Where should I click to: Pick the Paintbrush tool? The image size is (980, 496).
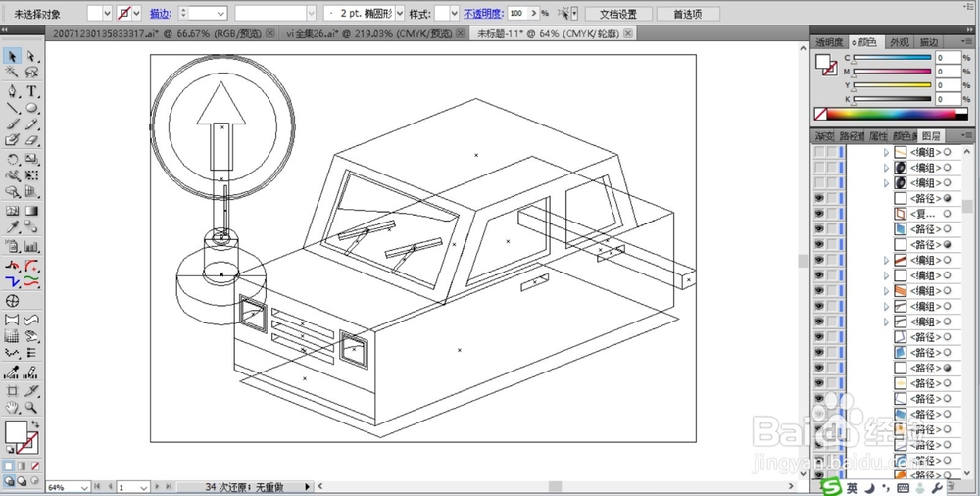[x=12, y=124]
